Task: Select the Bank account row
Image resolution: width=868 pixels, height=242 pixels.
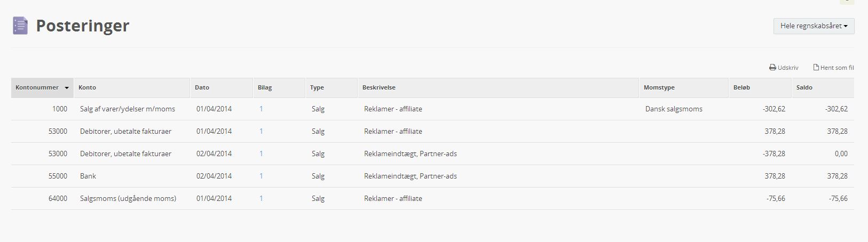Action: [88, 176]
